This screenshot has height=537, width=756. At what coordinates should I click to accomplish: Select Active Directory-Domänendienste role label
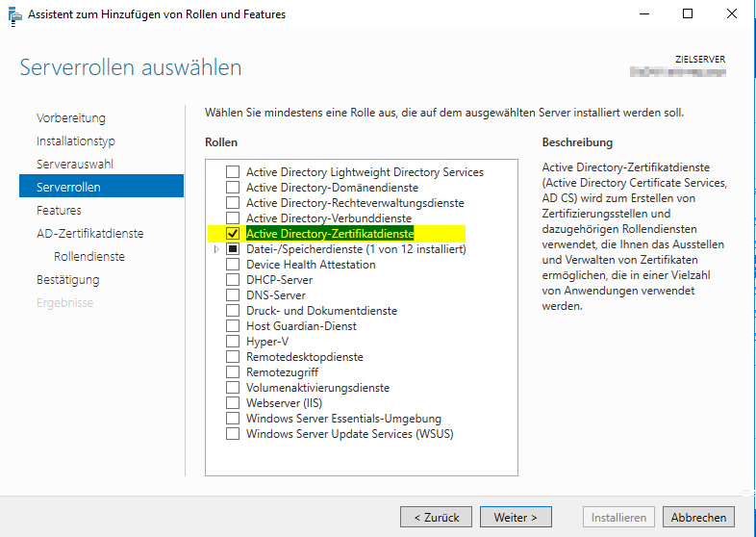click(332, 188)
